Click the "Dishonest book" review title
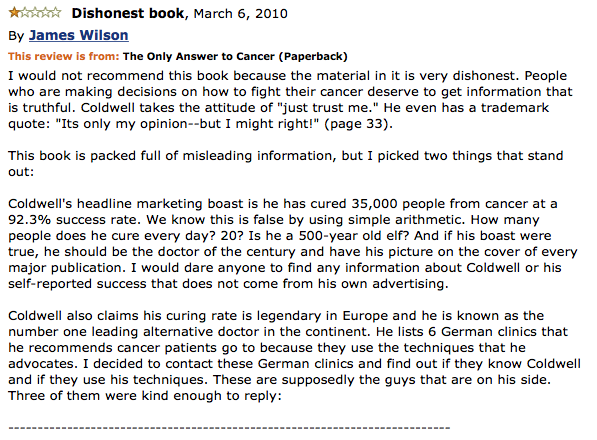Image resolution: width=597 pixels, height=440 pixels. click(x=128, y=13)
